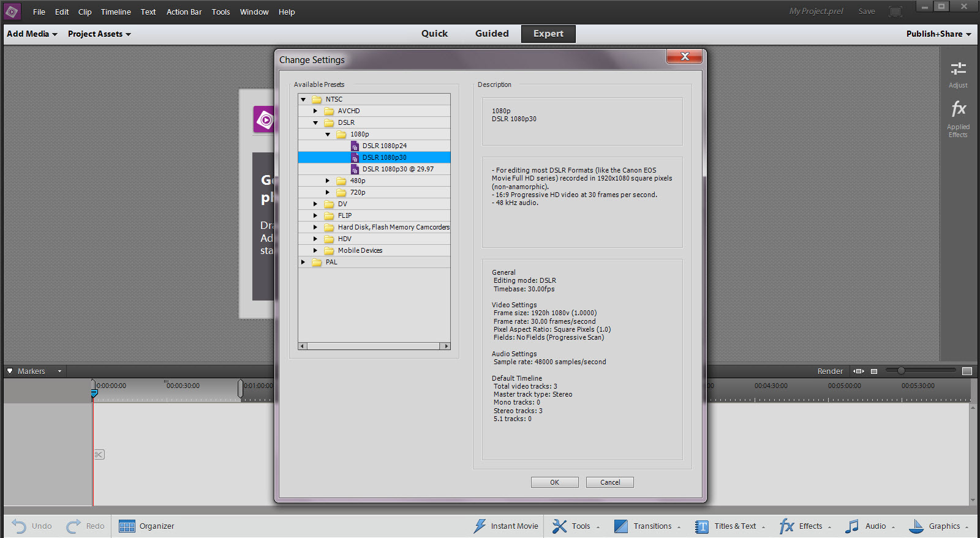Screen dimensions: 980x538
Task: Expand the FLIP folder
Action: [x=315, y=215]
